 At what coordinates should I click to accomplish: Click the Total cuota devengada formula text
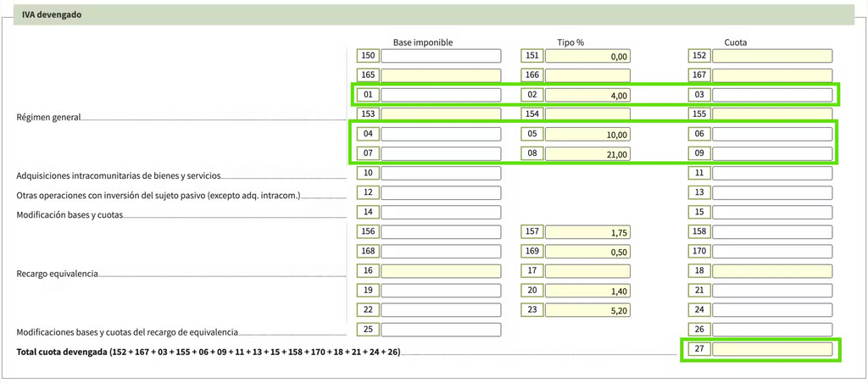click(209, 352)
